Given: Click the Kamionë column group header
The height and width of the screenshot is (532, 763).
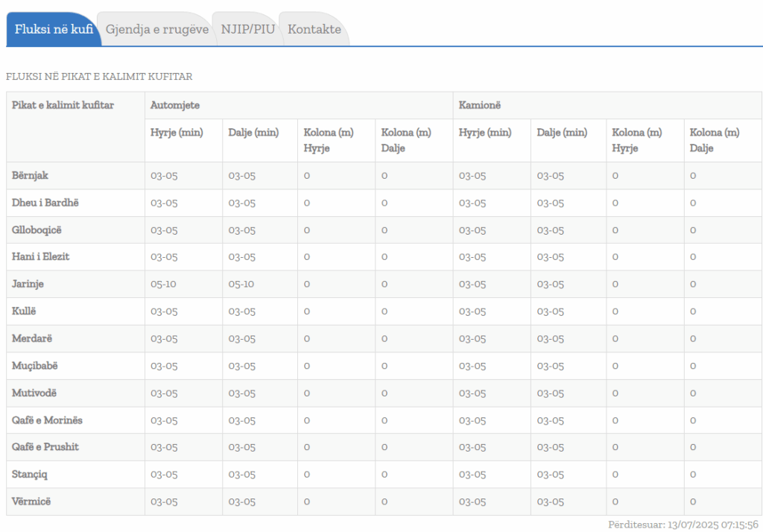Looking at the screenshot, I should click(479, 106).
